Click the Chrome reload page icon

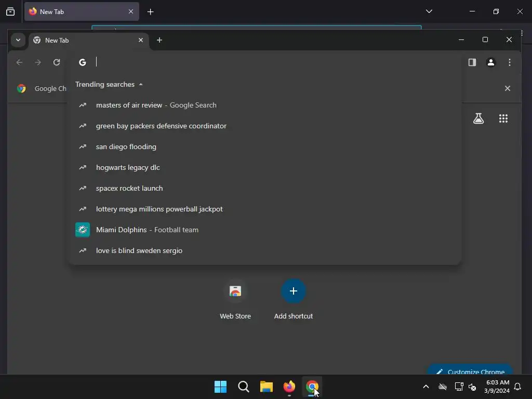pos(57,62)
